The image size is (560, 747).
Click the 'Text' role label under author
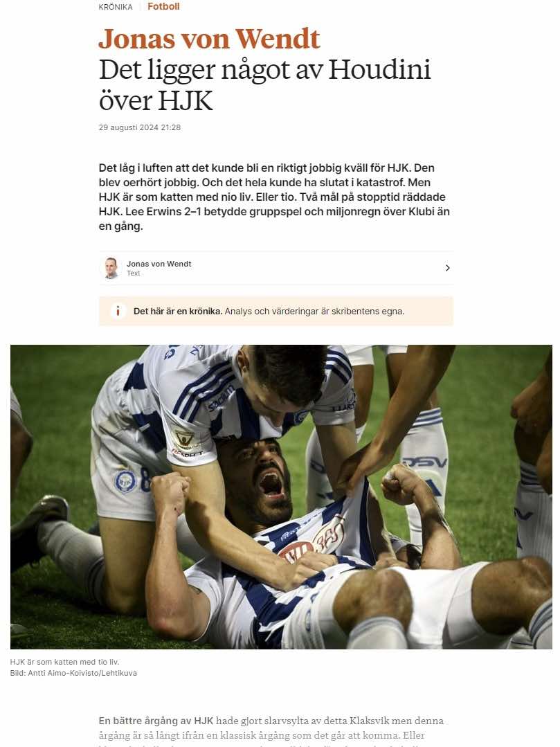[x=134, y=273]
